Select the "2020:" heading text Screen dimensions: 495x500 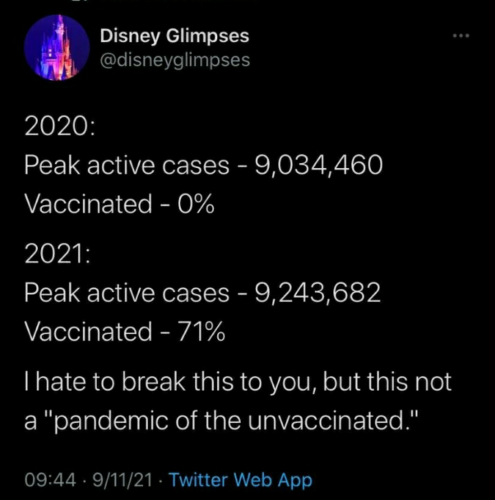coord(59,127)
